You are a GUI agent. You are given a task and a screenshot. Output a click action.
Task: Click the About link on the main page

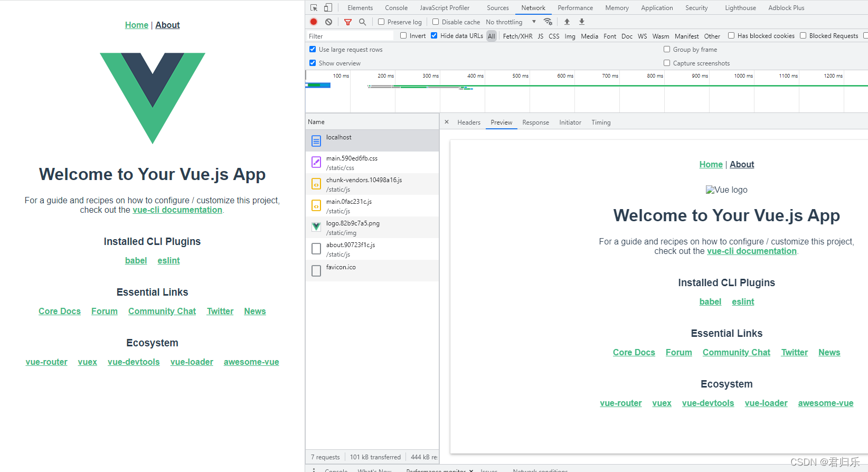(167, 25)
